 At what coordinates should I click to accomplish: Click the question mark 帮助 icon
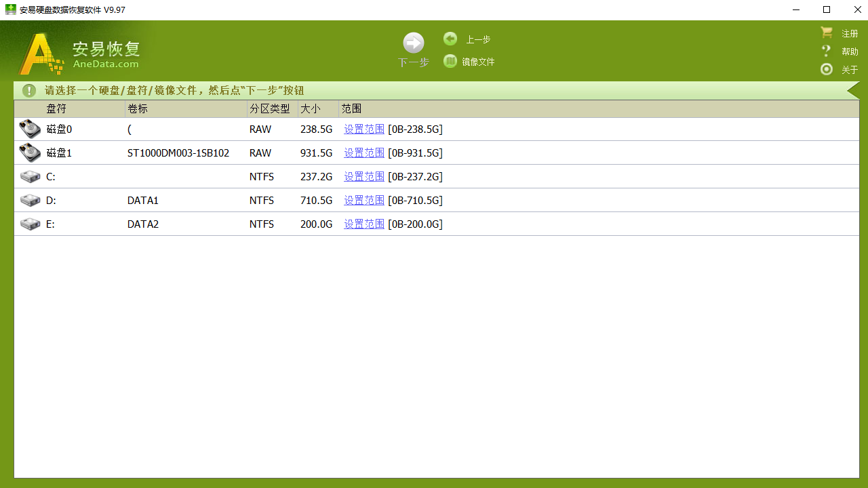[x=826, y=51]
